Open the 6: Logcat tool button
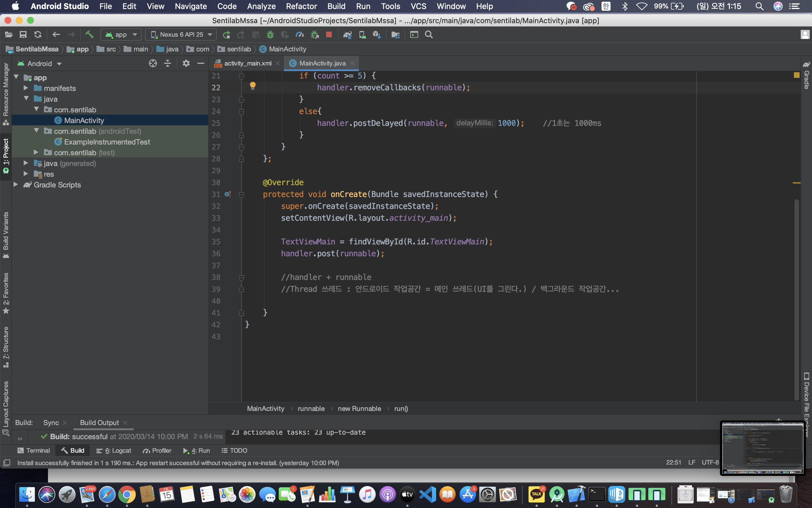This screenshot has height=508, width=812. pyautogui.click(x=113, y=450)
